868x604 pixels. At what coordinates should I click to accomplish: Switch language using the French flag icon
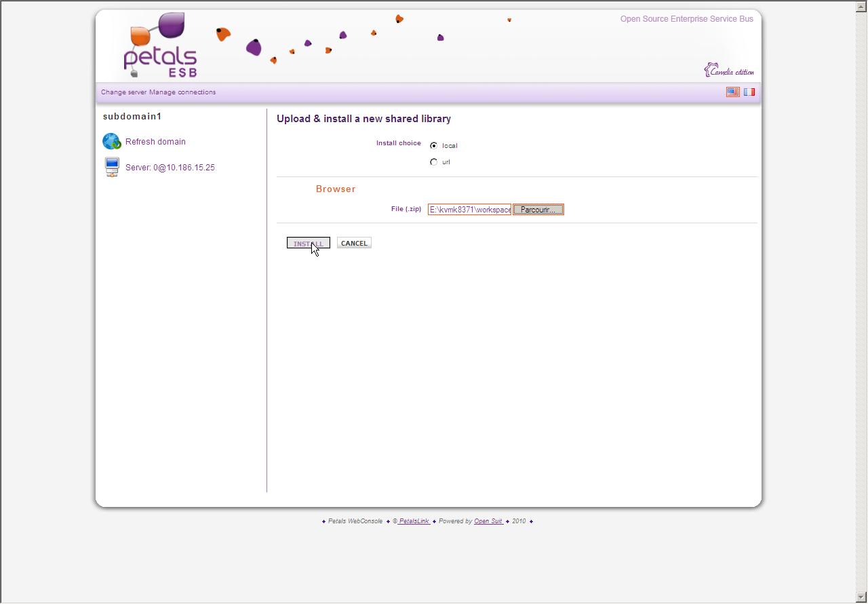[749, 92]
